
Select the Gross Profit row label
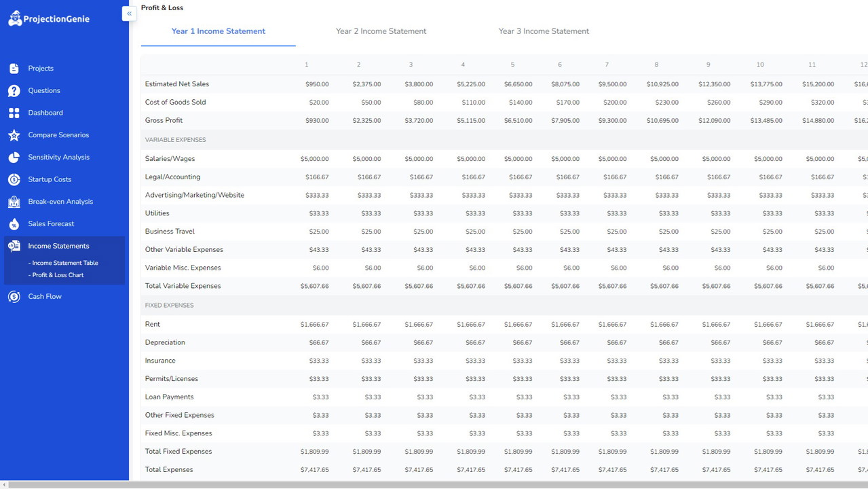pyautogui.click(x=164, y=121)
